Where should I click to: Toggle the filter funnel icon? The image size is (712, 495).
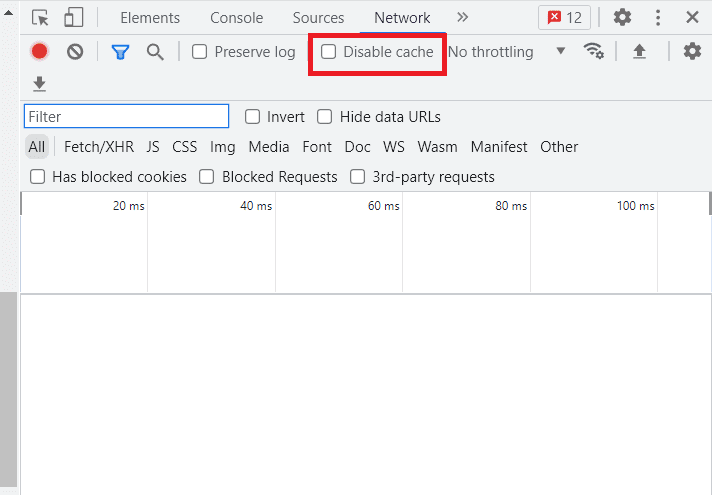[120, 52]
